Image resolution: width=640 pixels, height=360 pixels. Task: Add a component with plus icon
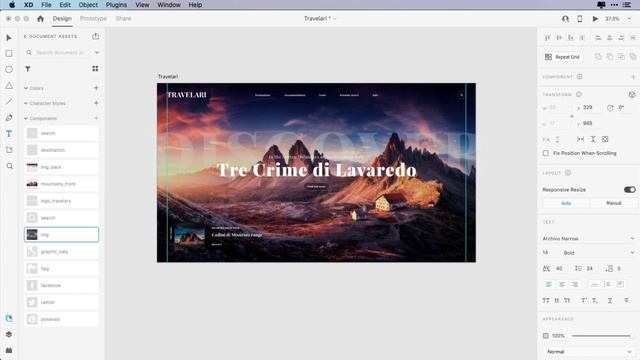tap(633, 77)
